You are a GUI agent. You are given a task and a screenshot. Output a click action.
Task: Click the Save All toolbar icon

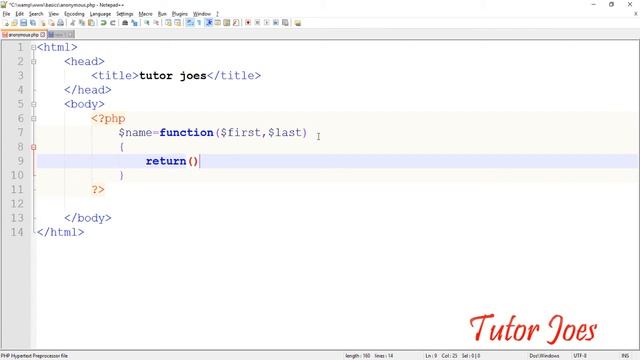click(x=33, y=23)
